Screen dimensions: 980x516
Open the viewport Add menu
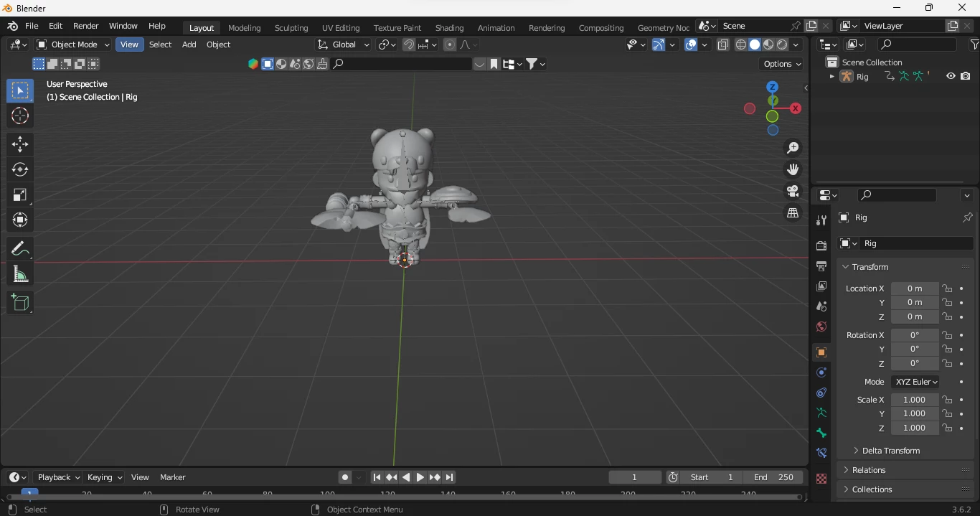[189, 44]
